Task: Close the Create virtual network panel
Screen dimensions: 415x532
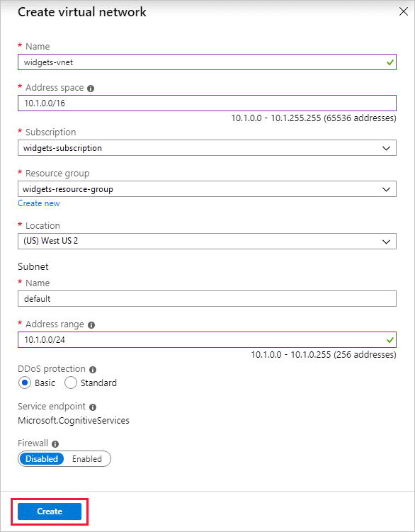Action: (404, 11)
